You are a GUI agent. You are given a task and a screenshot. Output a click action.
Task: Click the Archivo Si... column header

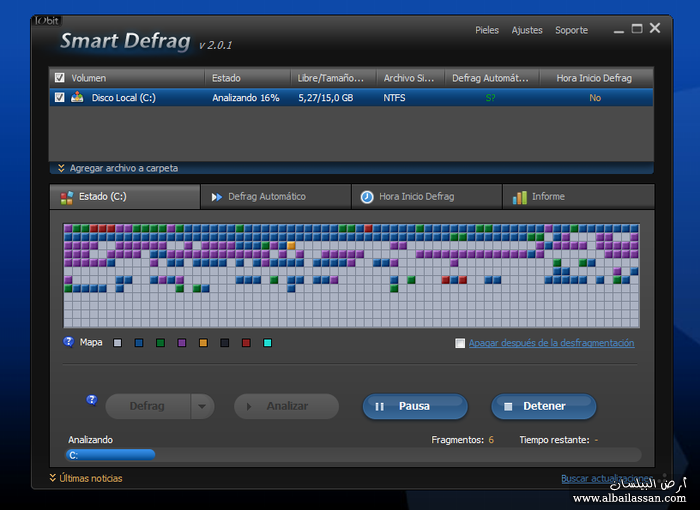pyautogui.click(x=410, y=78)
